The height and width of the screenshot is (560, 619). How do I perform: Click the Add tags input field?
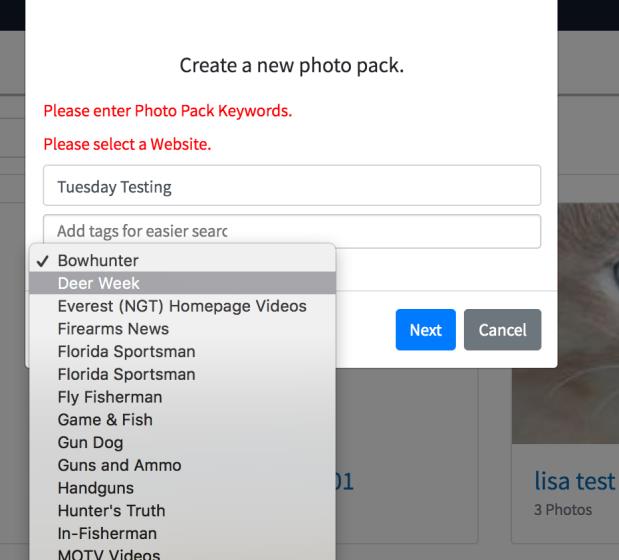[292, 231]
